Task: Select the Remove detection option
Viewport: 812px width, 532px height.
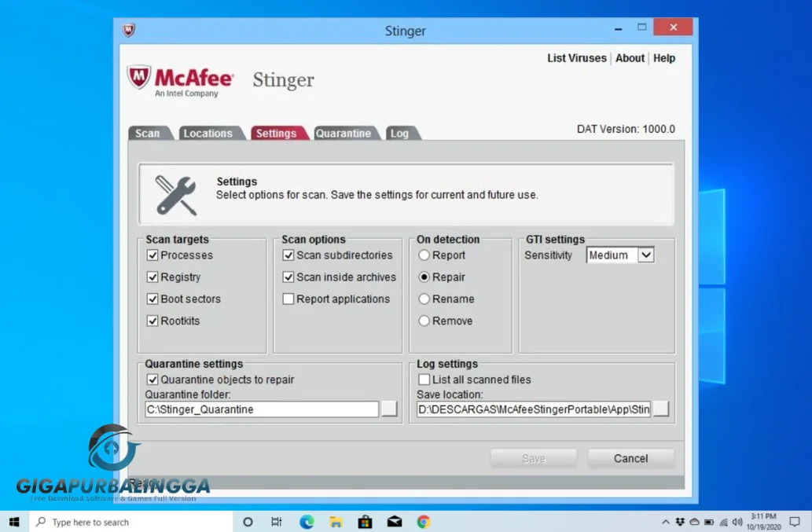Action: pyautogui.click(x=424, y=321)
